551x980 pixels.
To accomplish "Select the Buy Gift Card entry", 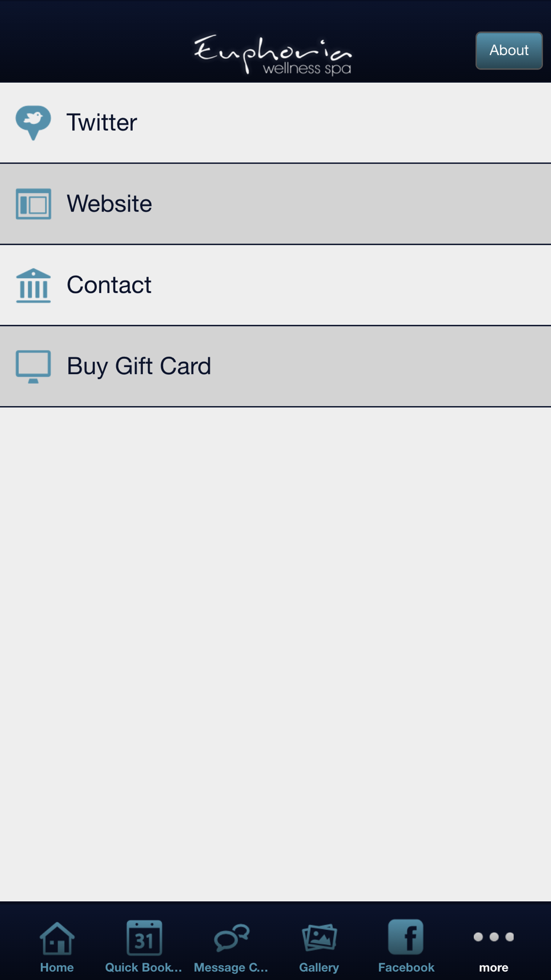I will (x=275, y=366).
